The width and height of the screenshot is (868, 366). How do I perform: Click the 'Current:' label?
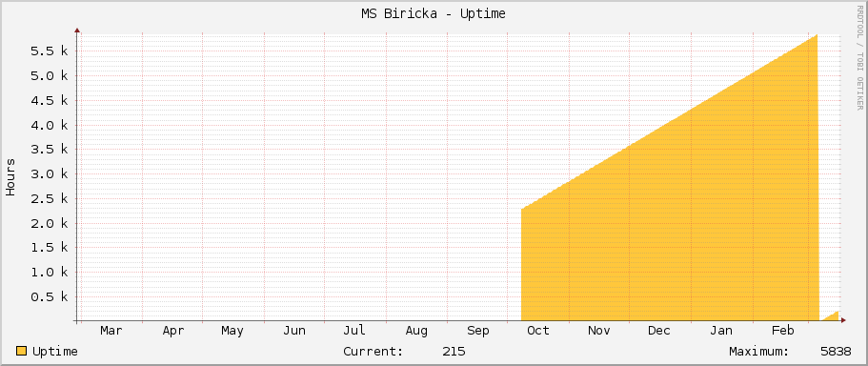pos(373,352)
